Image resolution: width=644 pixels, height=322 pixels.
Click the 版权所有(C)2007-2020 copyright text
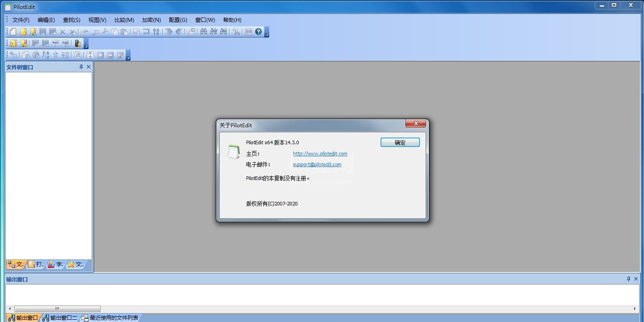(272, 204)
